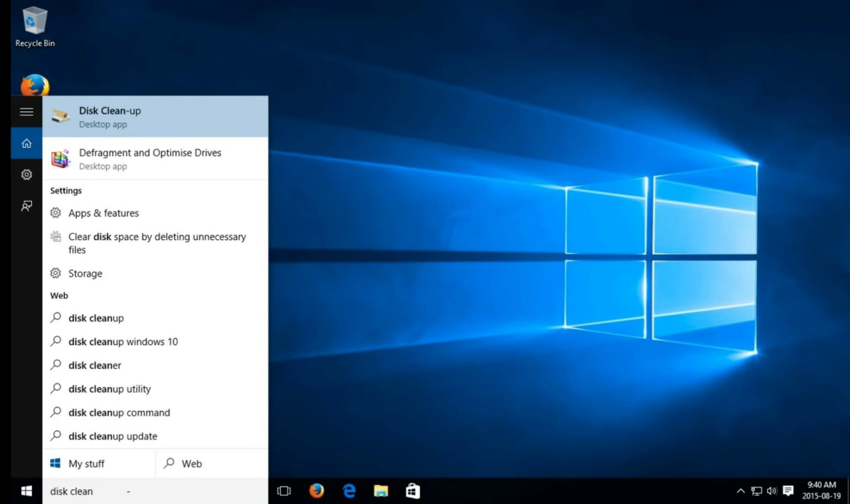Show hidden system tray icons
The height and width of the screenshot is (504, 850).
[740, 491]
